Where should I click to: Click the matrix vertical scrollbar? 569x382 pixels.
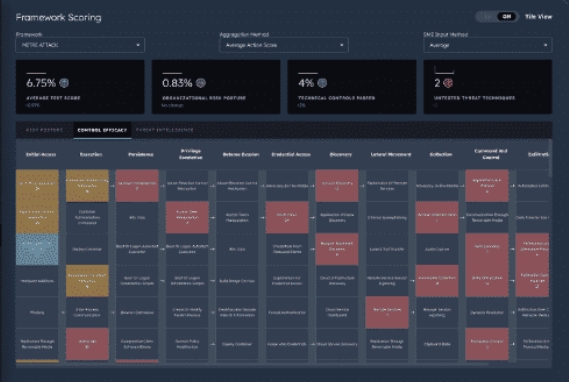[550, 159]
